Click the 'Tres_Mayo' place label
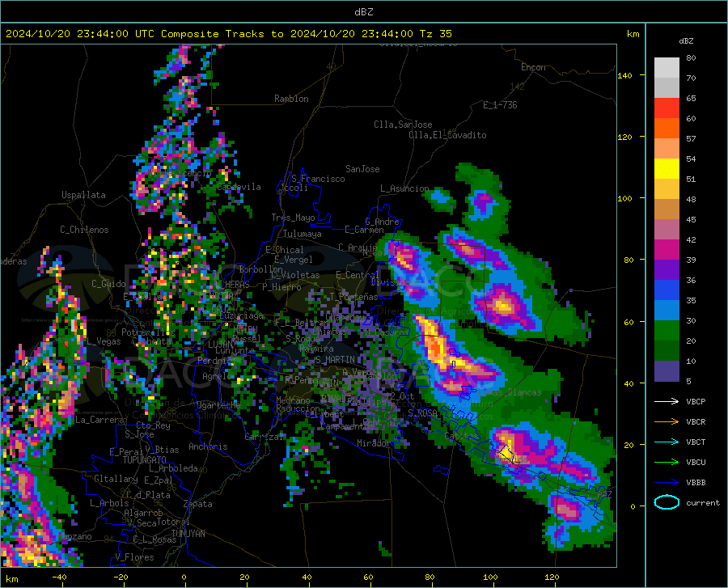 pos(293,218)
